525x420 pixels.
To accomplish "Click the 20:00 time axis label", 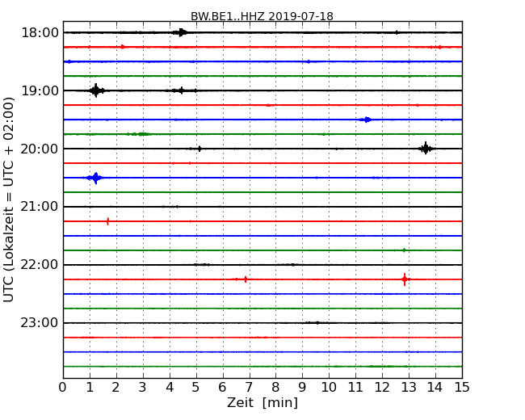I will 40,149.
